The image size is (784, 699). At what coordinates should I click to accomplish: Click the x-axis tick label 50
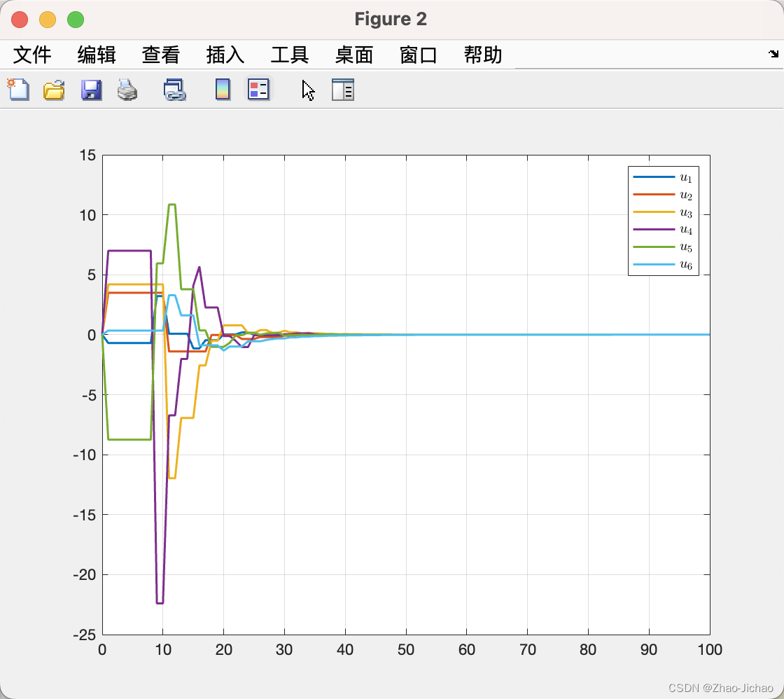406,650
